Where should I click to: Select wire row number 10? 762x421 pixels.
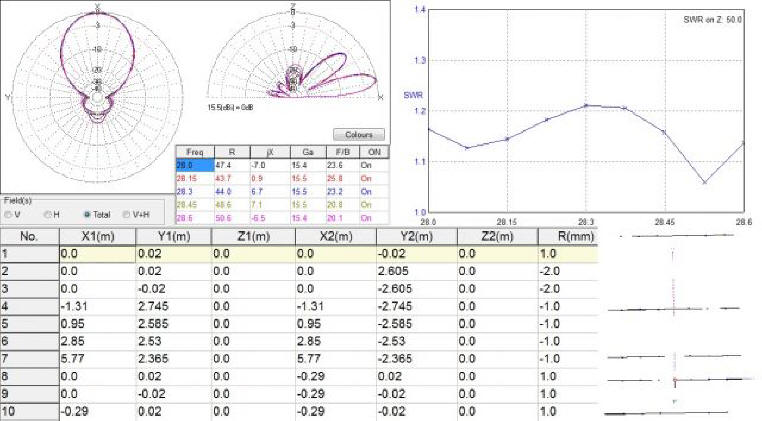click(x=29, y=411)
